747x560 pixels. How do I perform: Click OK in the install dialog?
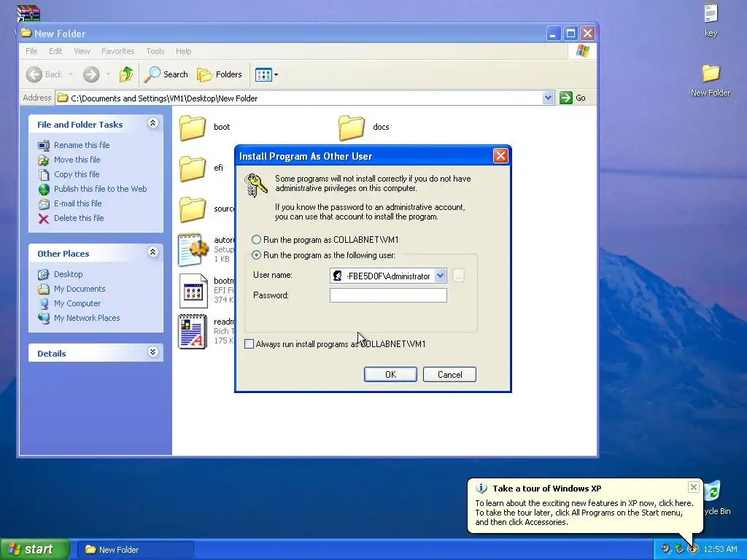click(390, 374)
